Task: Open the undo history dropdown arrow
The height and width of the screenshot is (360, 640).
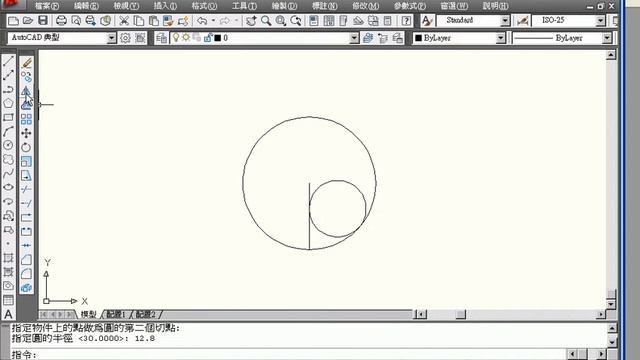Action: click(213, 20)
